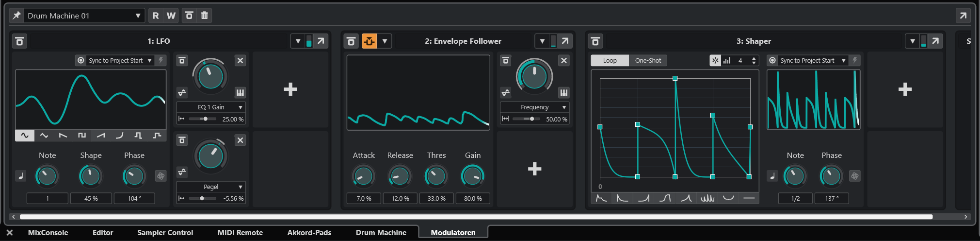The width and height of the screenshot is (980, 241).
Task: Open the LFO modulator options arrow
Action: click(298, 41)
